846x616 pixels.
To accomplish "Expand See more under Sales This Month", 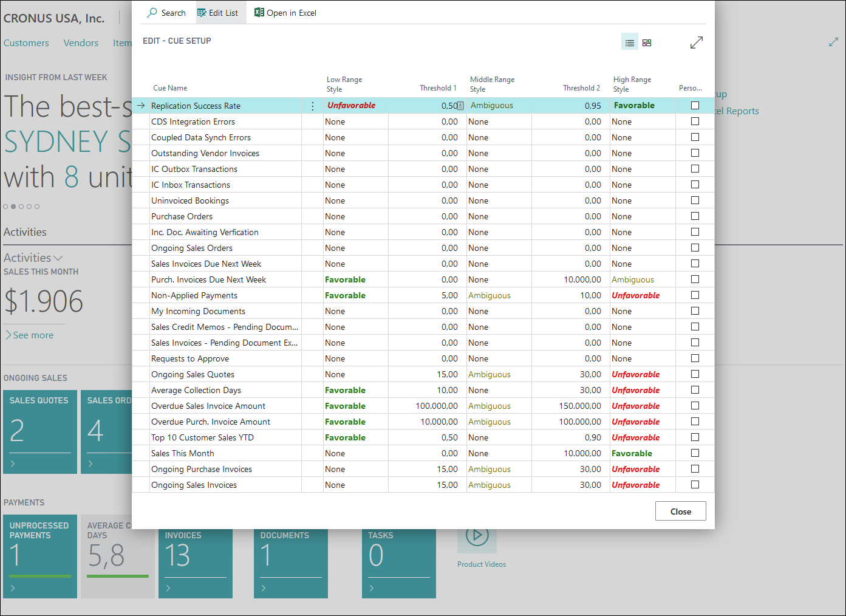I will (29, 335).
